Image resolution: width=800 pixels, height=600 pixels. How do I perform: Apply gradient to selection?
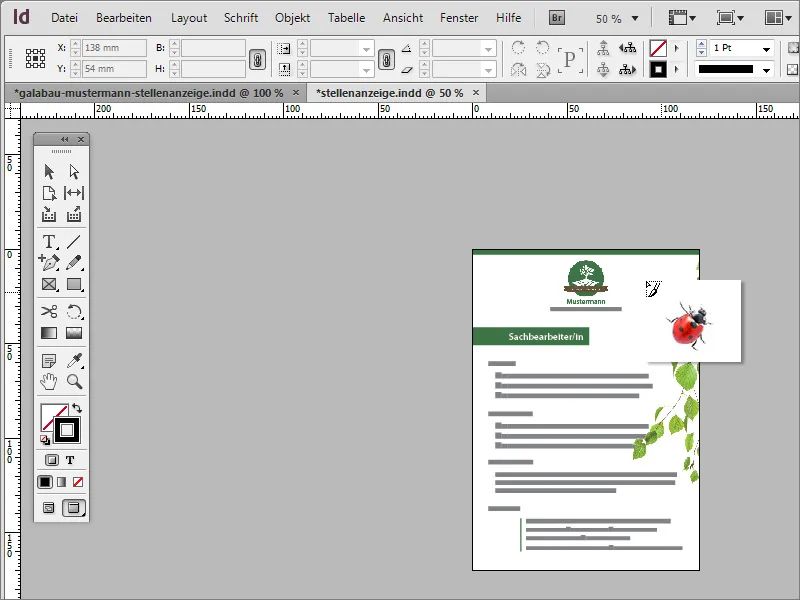coord(61,482)
